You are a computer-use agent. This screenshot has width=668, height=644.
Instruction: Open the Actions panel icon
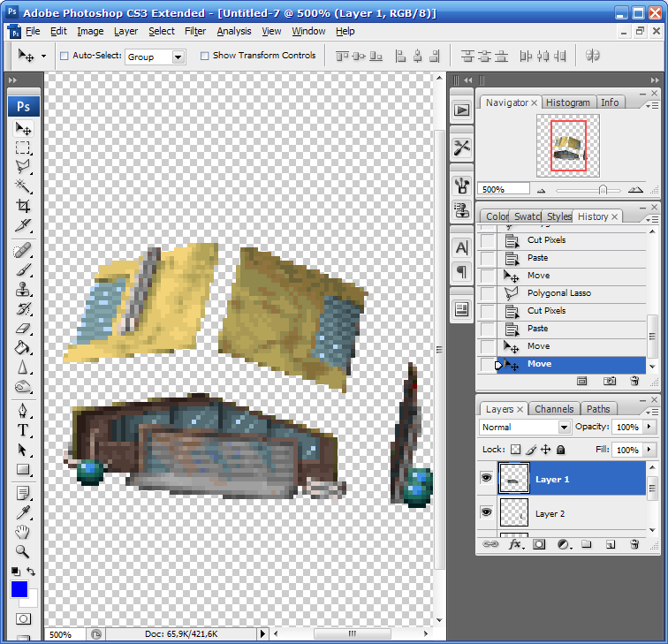pos(461,110)
